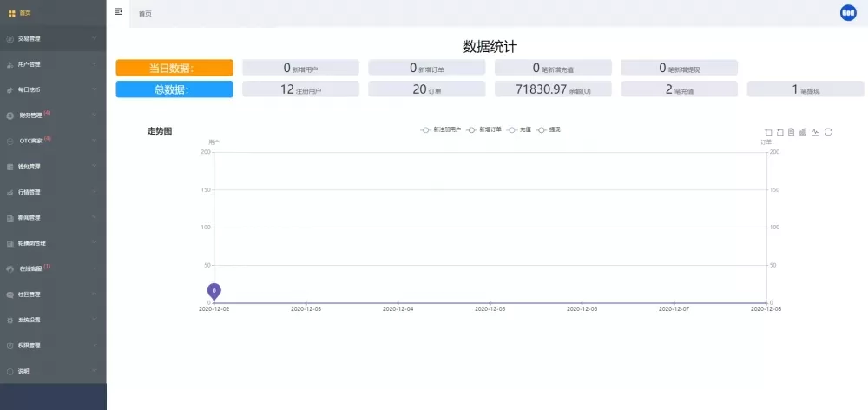Open the user avatar in top-right corner

coord(848,12)
